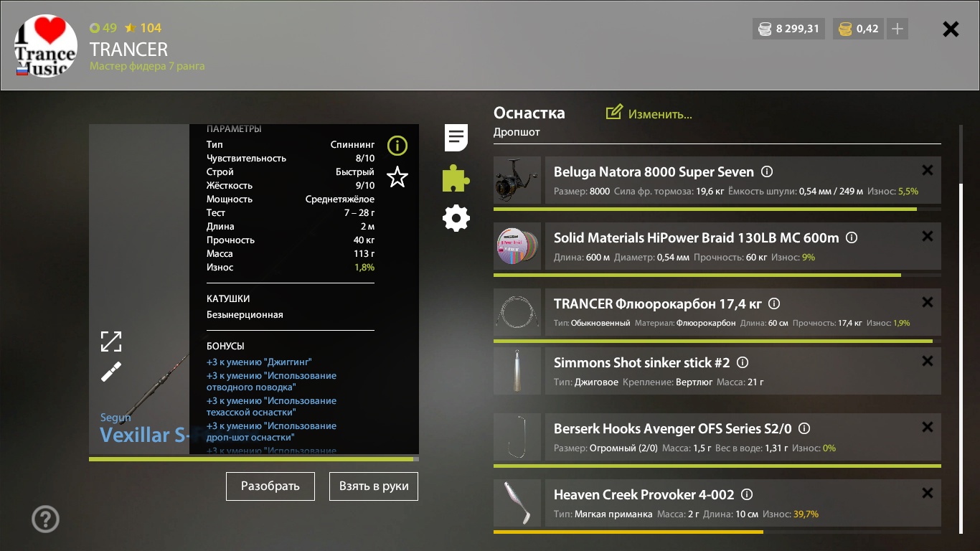Screen dimensions: 980x551
Task: Select the fluorocarbon leader thumbnail
Action: [x=517, y=312]
